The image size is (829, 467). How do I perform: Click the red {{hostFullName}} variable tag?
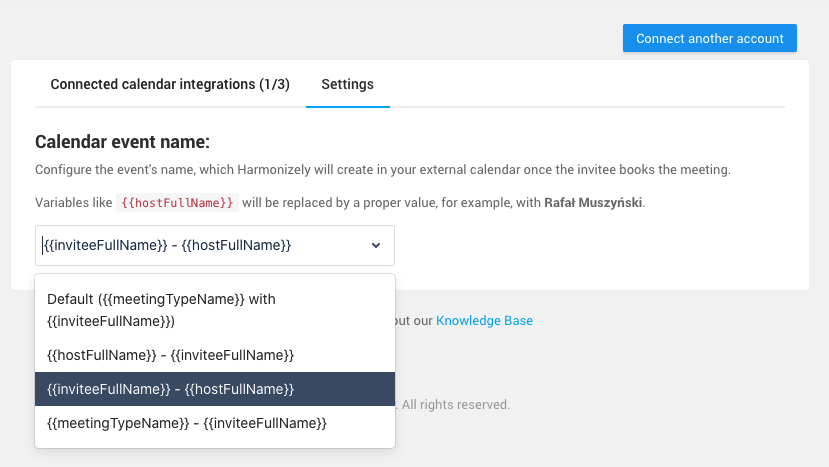click(x=177, y=203)
